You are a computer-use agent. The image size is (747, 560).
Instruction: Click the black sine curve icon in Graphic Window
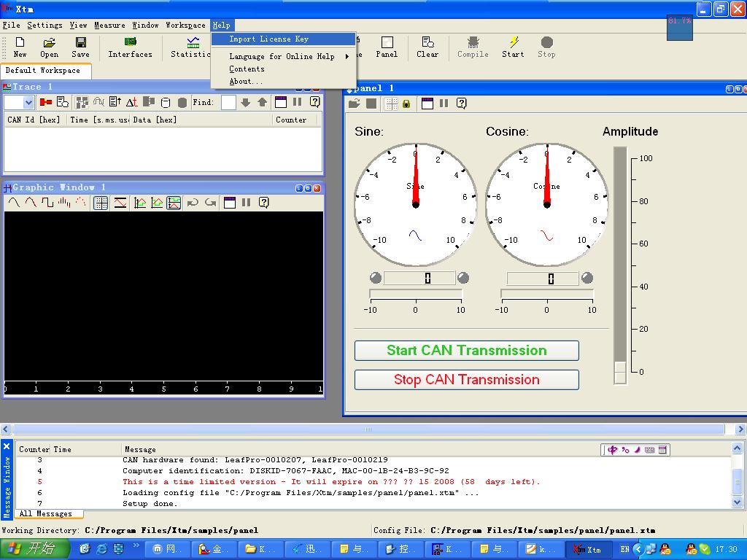coord(14,203)
